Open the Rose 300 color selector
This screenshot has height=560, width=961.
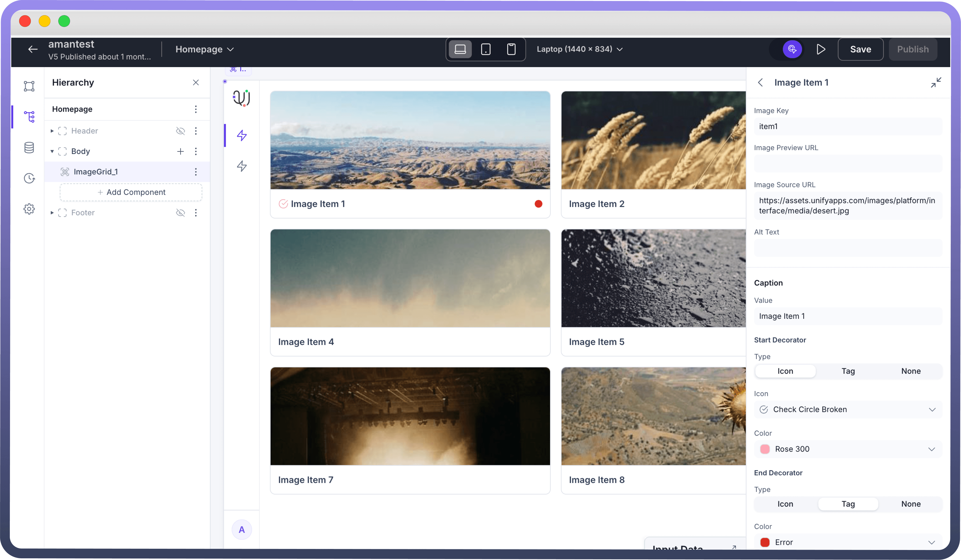(848, 449)
